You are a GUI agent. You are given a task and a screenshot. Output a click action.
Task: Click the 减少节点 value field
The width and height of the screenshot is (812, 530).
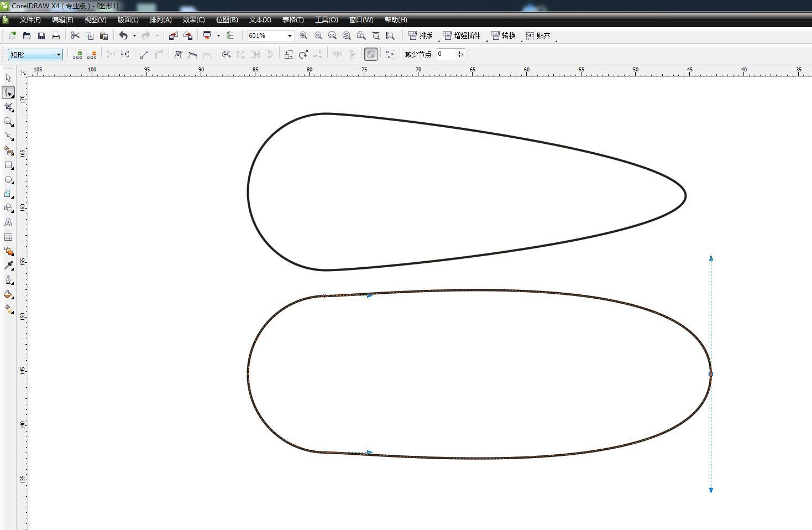[x=446, y=54]
